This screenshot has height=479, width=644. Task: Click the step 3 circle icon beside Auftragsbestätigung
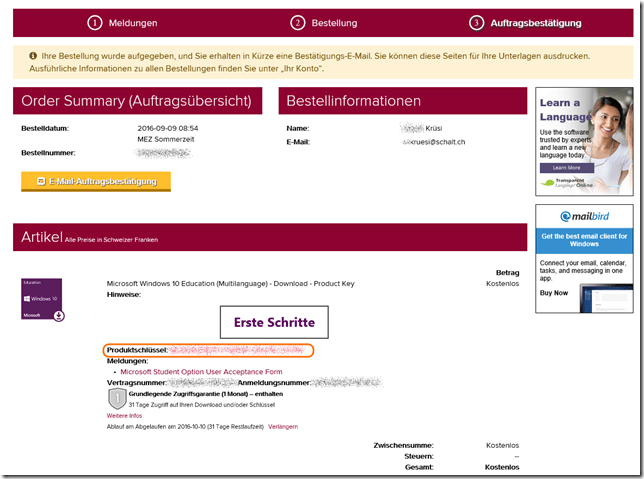coord(476,23)
